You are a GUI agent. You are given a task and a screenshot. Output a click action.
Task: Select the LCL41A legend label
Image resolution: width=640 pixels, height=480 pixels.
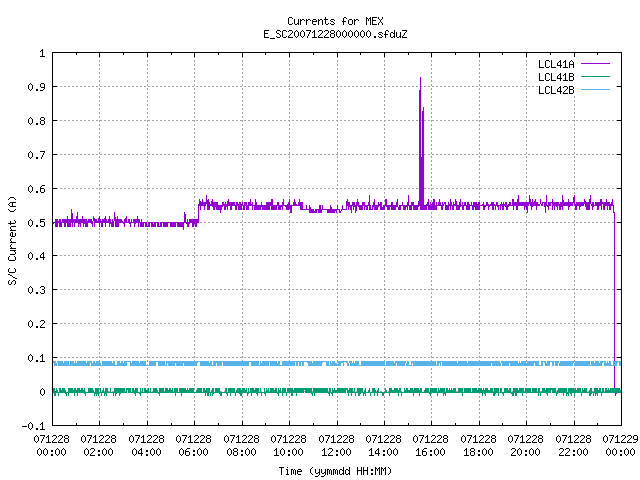click(x=556, y=64)
